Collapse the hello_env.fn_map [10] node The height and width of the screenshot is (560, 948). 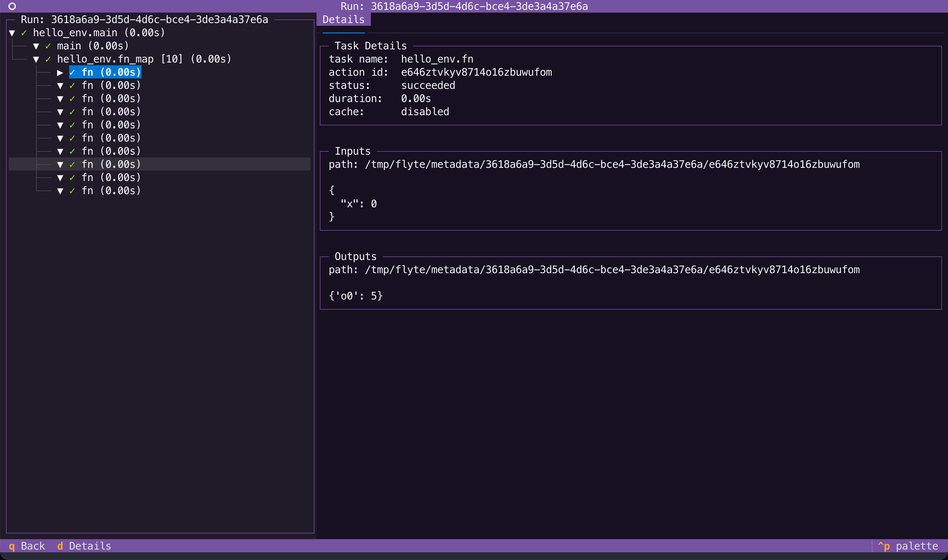click(x=36, y=59)
